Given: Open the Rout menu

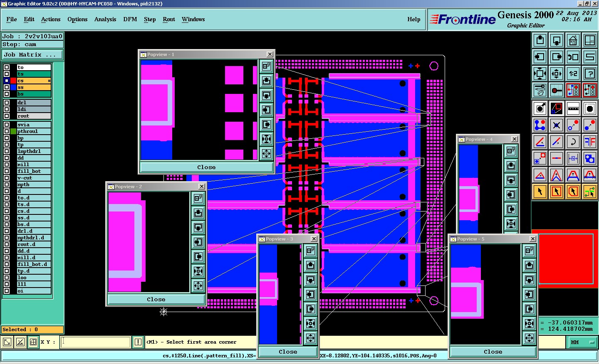Looking at the screenshot, I should coord(169,19).
